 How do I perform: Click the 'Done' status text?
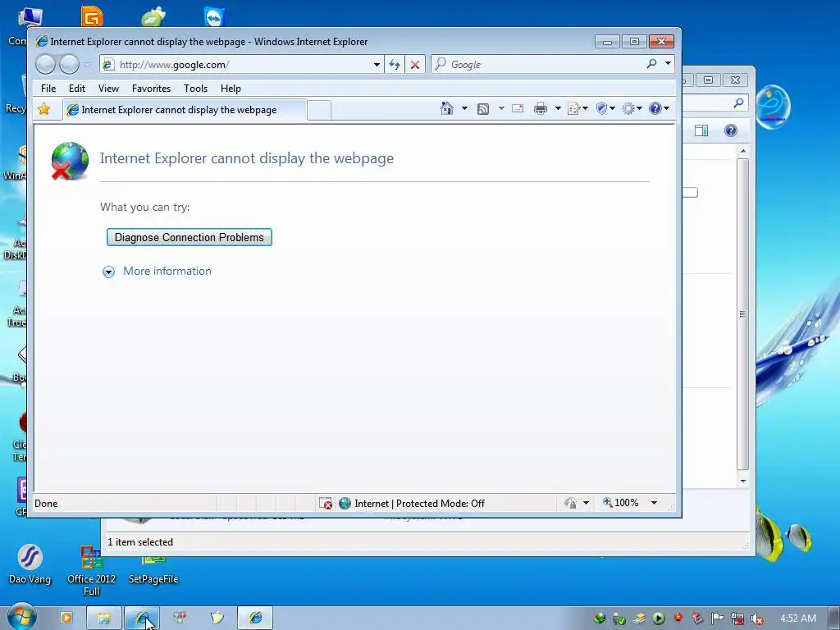[46, 504]
